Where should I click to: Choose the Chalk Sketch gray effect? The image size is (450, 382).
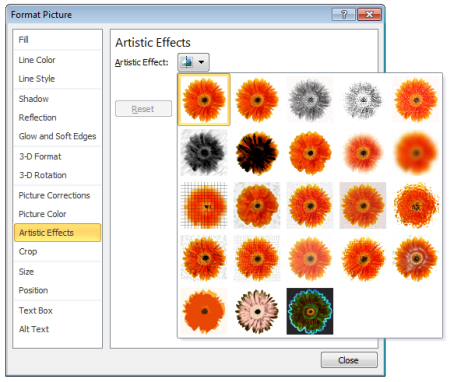click(x=204, y=152)
